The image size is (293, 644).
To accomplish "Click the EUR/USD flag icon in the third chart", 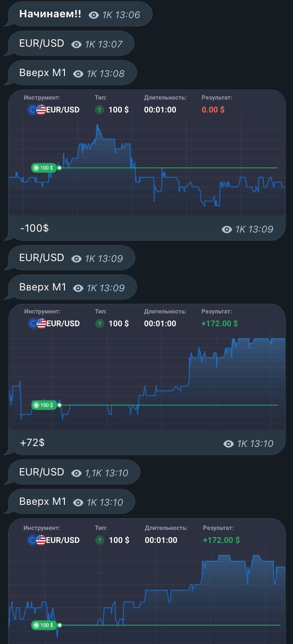I will (x=37, y=540).
